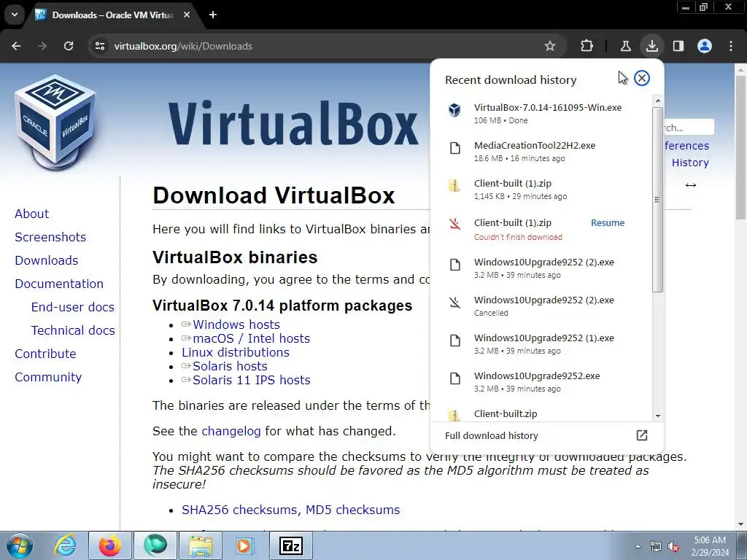This screenshot has height=560, width=747.
Task: Click the cancelled Windows10Upgrade9252 (2).exe icon
Action: click(x=455, y=303)
